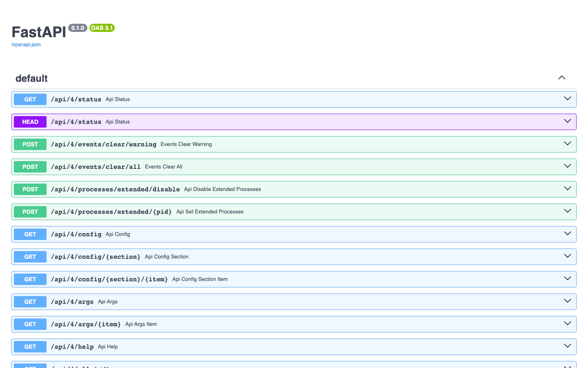Click the /api/4/events/clear/all path text
Viewport: 588px width, 368px height.
pyautogui.click(x=96, y=167)
